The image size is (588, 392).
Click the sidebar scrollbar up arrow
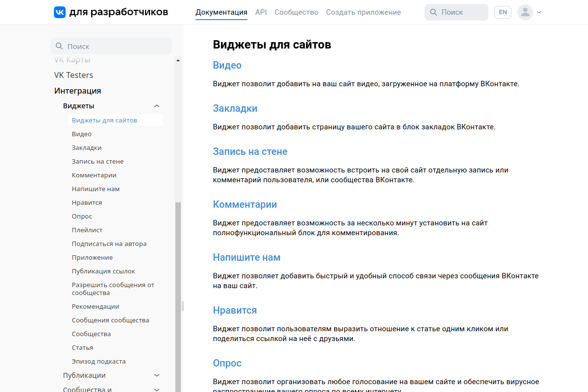[178, 60]
